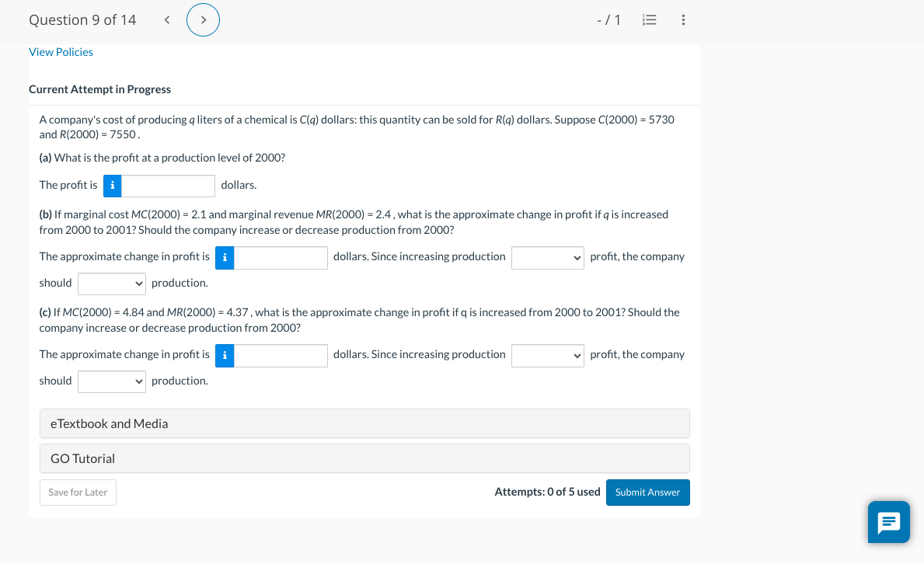Click 'Current Attempt in Progress' heading

(99, 89)
